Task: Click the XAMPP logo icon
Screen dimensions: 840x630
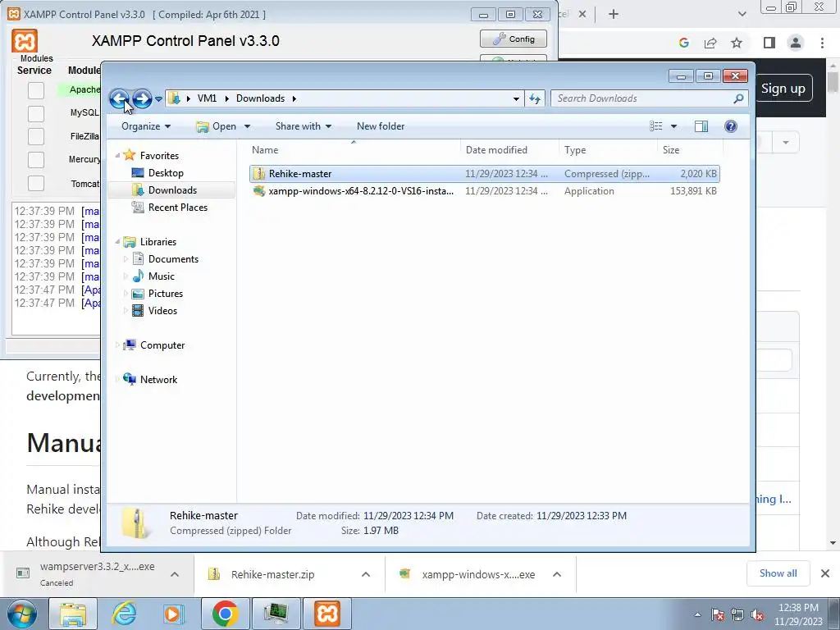Action: coord(25,41)
